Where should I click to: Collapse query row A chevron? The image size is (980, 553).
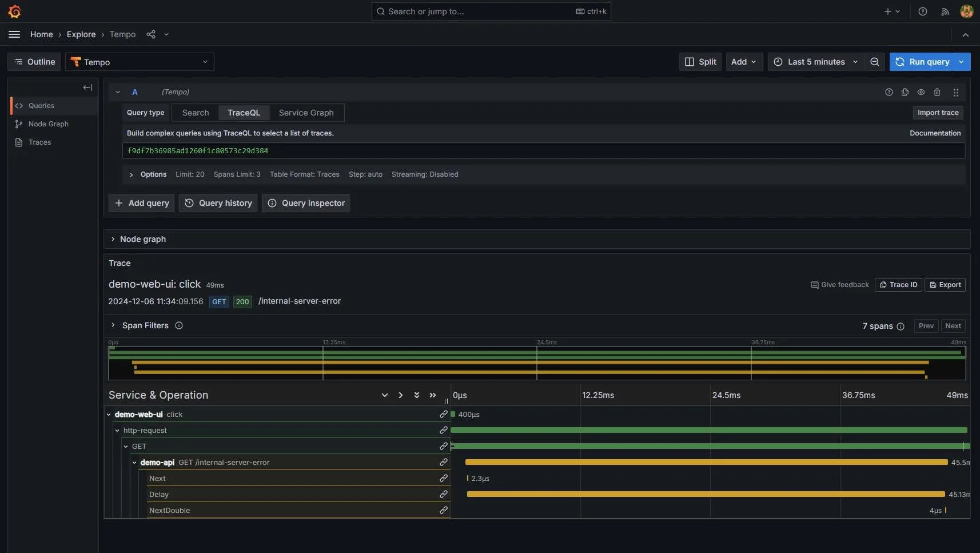[x=118, y=92]
